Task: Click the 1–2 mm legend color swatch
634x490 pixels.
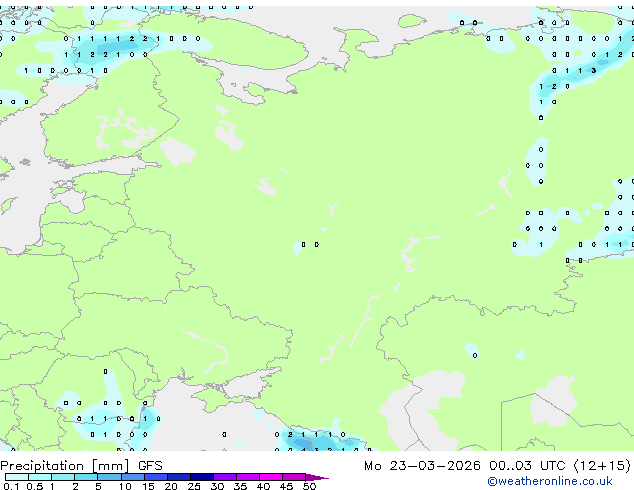Action: point(63,477)
